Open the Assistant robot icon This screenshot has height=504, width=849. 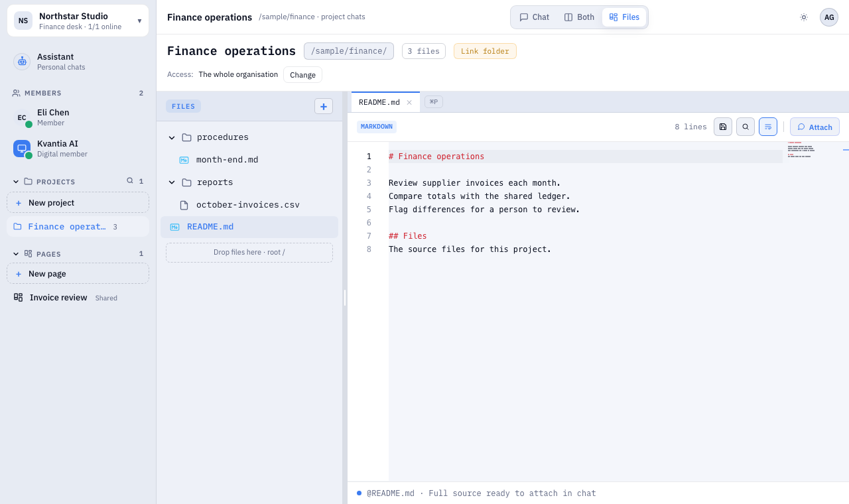pyautogui.click(x=22, y=62)
